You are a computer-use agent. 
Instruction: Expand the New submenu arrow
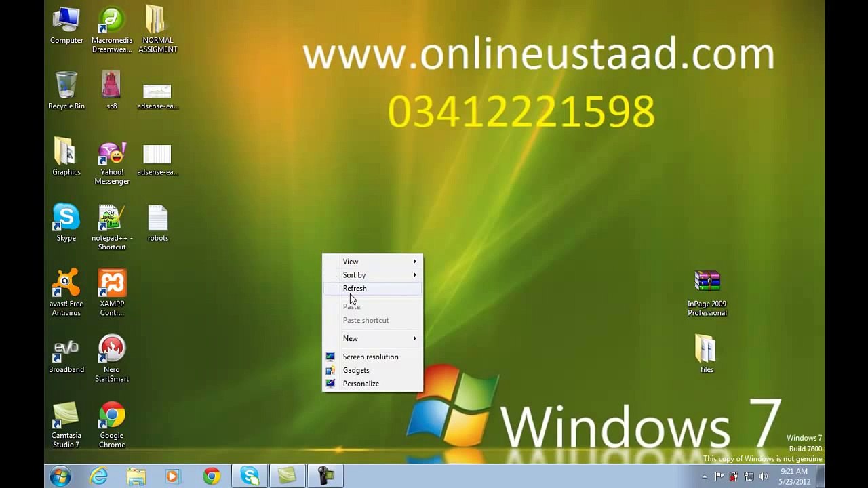415,338
